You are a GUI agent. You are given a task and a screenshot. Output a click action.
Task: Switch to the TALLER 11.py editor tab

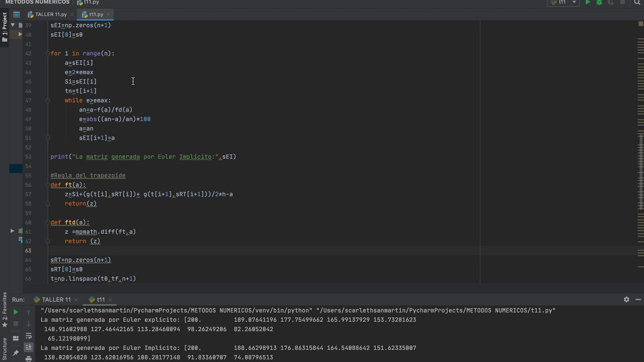click(50, 15)
